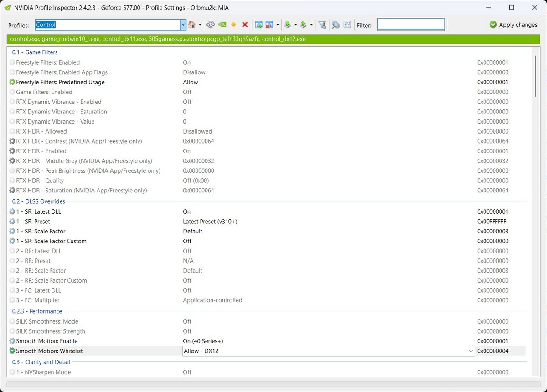Click the export profile icon
Screen dimensions: 547x392
pos(288,25)
